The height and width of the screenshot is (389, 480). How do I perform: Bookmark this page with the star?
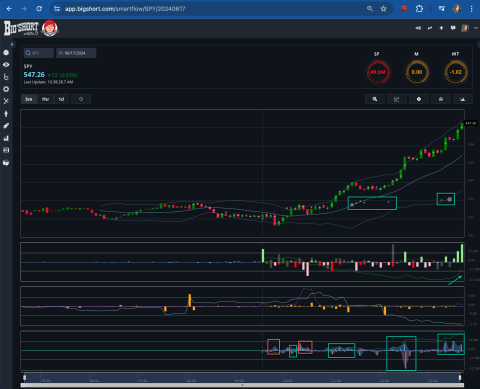point(383,9)
